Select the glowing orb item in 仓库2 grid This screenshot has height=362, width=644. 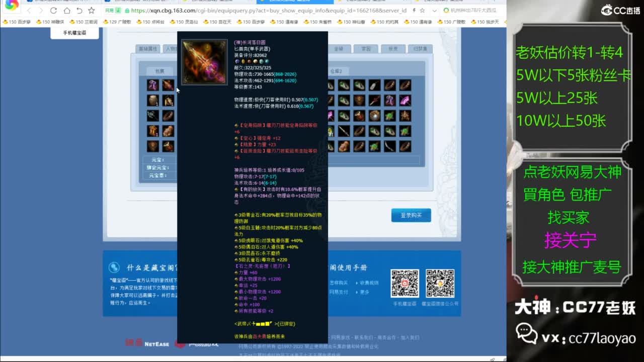[x=374, y=116]
